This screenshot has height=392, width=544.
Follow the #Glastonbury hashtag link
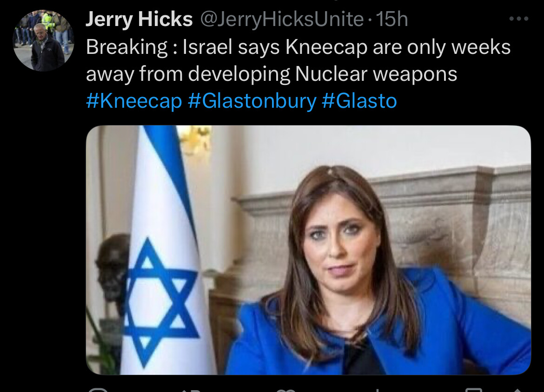tap(252, 101)
